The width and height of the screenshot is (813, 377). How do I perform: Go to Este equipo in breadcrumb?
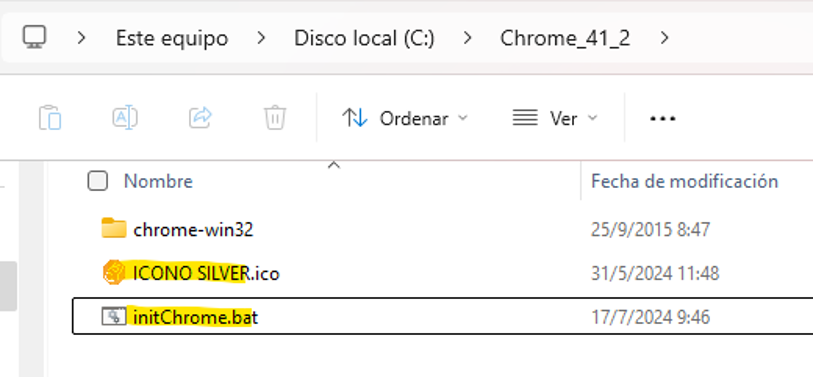(x=172, y=38)
